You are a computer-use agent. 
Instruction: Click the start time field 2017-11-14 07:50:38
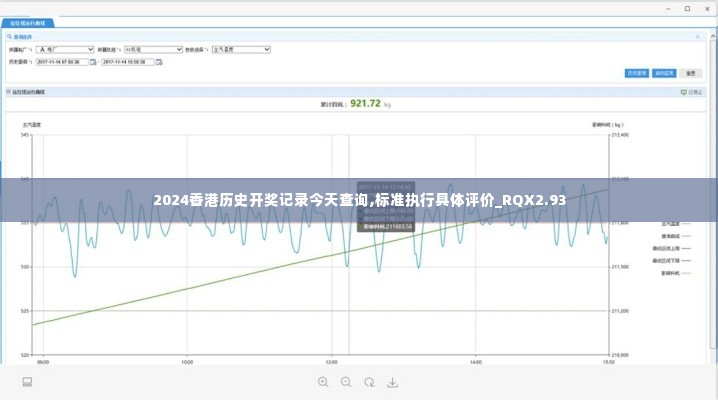click(62, 62)
